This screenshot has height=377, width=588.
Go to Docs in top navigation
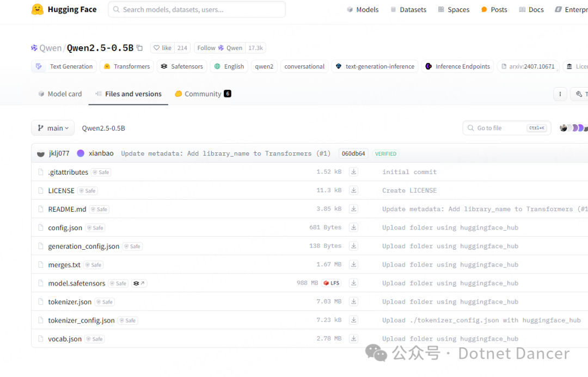click(x=531, y=10)
